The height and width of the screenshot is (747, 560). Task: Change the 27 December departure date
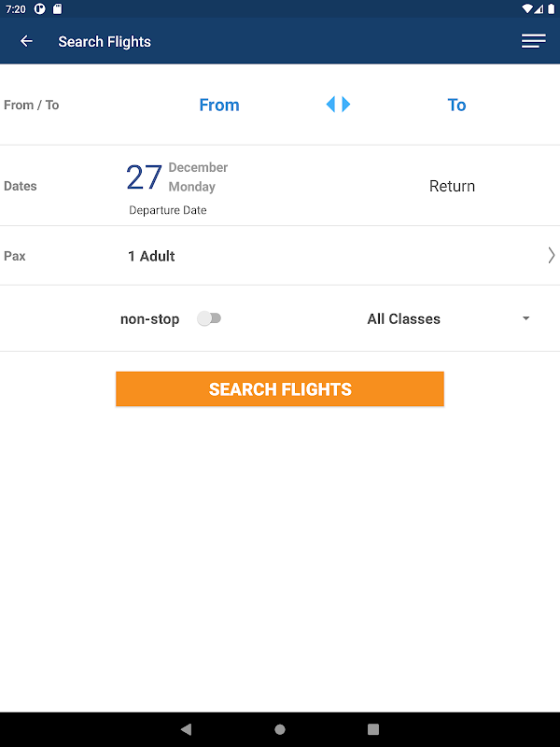(x=177, y=177)
